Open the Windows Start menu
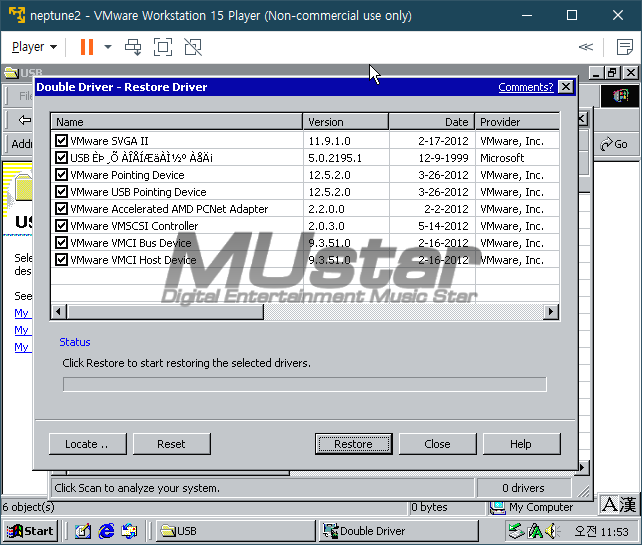 30,531
